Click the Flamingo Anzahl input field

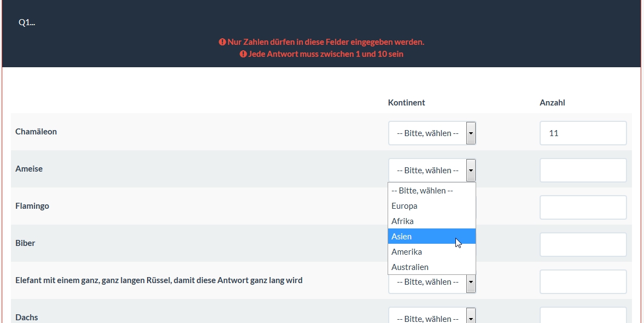(583, 208)
